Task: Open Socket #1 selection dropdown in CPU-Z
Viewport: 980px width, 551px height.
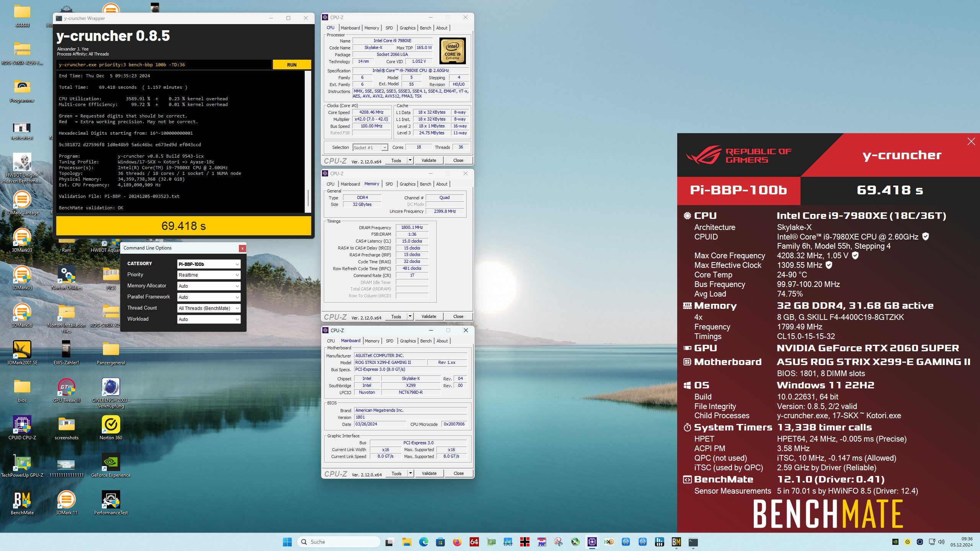Action: click(x=370, y=148)
